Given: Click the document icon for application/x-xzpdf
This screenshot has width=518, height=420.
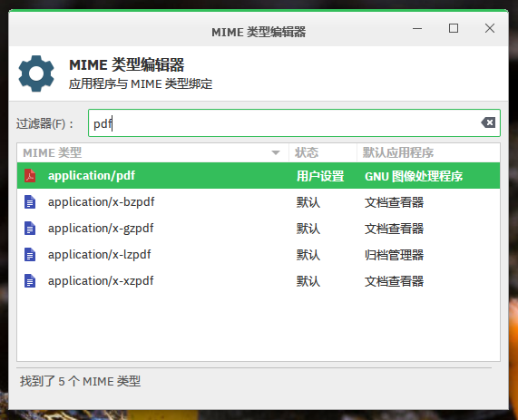Looking at the screenshot, I should tap(30, 281).
